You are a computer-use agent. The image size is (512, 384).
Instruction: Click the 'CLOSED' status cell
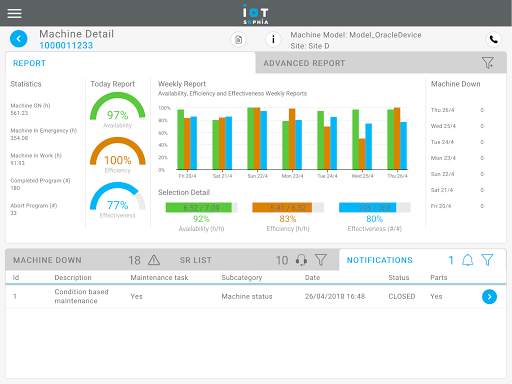[x=402, y=296]
